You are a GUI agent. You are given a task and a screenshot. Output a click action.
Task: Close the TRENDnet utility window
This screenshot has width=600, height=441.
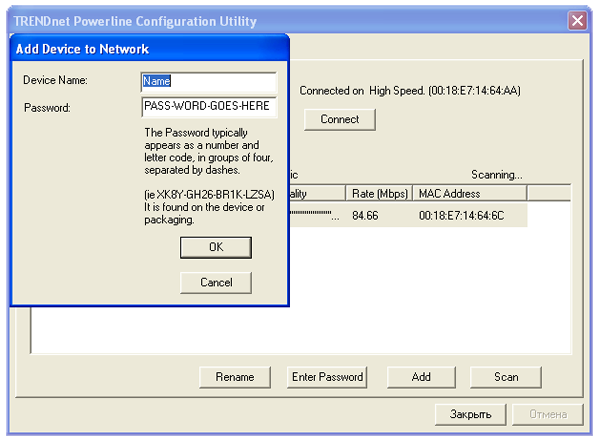pos(577,21)
